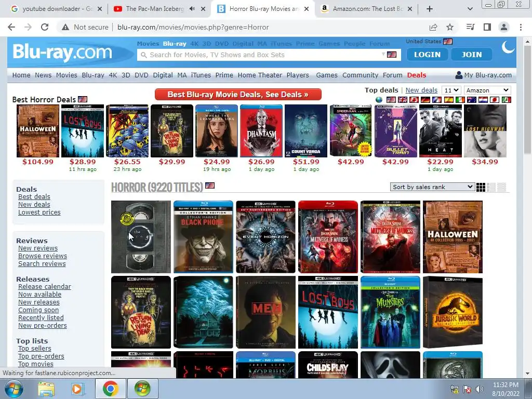532x399 pixels.
Task: Share this page via the share icon
Action: [x=433, y=27]
